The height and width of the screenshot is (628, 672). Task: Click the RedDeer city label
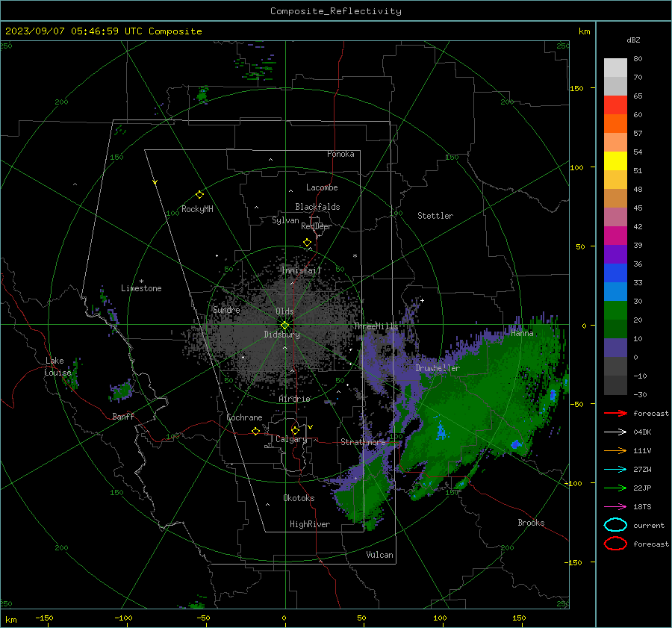coord(317,226)
